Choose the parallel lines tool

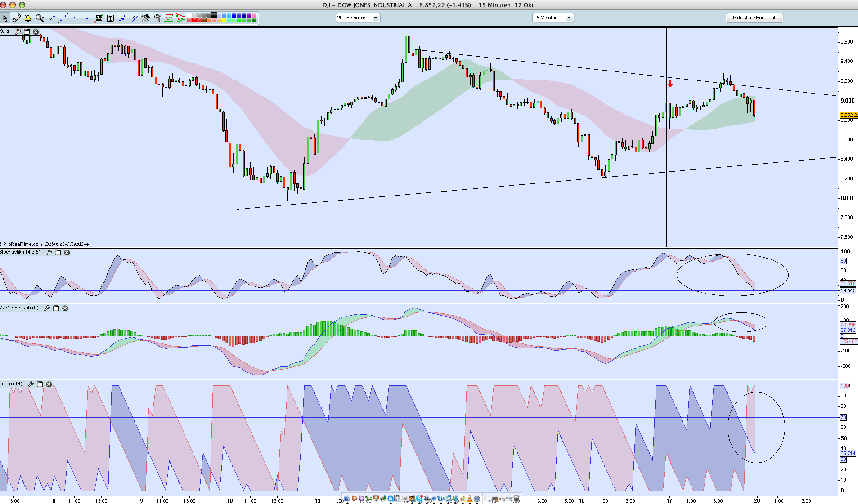tap(134, 18)
